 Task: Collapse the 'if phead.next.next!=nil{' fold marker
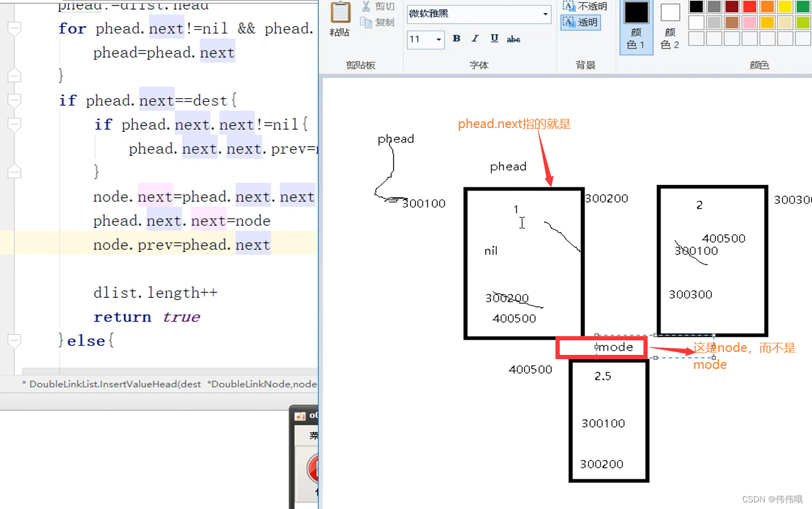click(x=14, y=124)
